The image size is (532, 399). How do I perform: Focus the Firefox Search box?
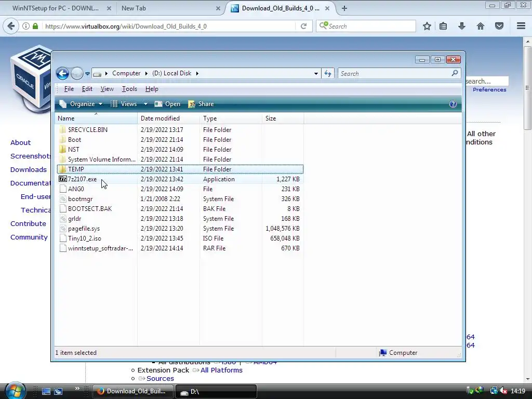366,26
